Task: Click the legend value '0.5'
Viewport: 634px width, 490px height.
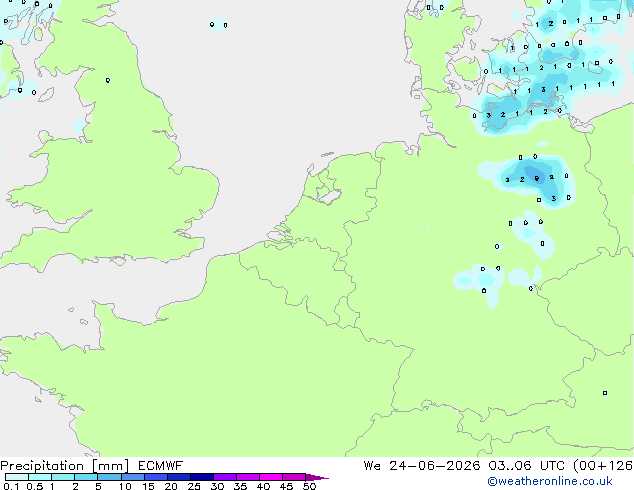Action: (34, 486)
